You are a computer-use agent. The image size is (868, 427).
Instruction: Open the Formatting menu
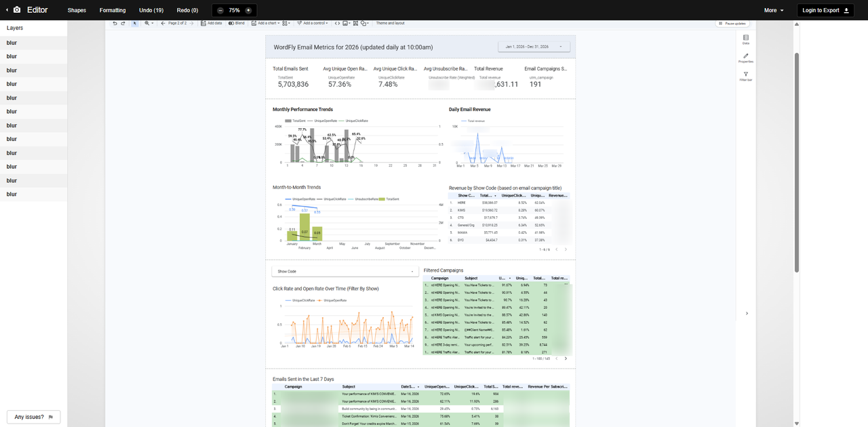coord(113,10)
